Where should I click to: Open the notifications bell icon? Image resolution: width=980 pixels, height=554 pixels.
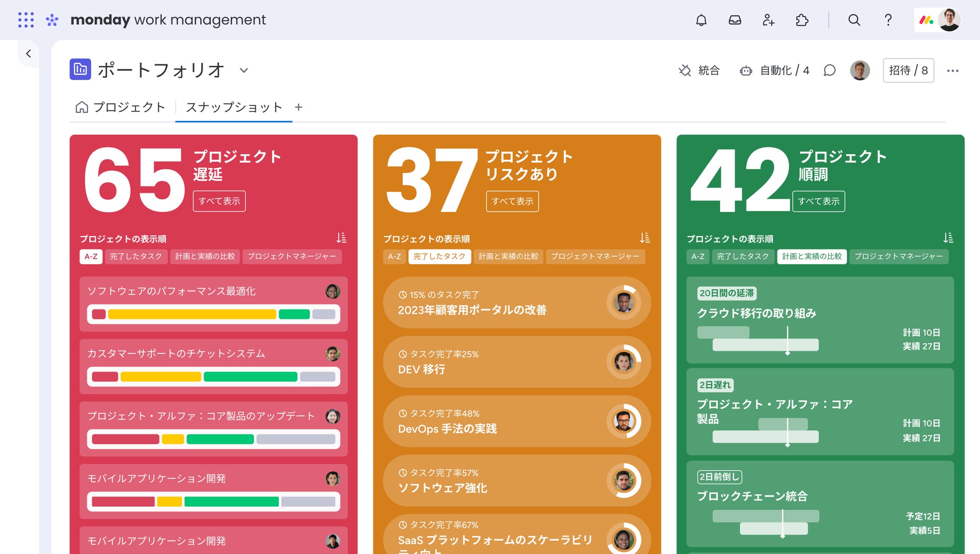(701, 20)
